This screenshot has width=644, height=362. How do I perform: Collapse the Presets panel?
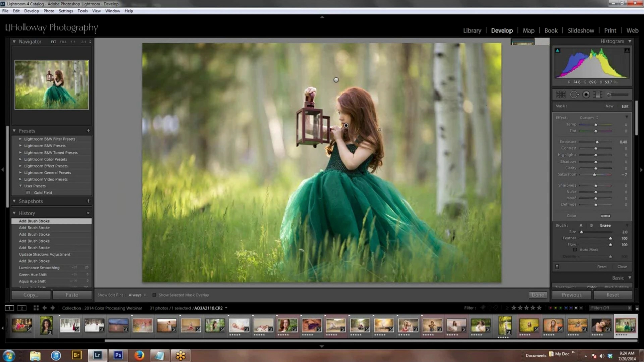pyautogui.click(x=14, y=131)
